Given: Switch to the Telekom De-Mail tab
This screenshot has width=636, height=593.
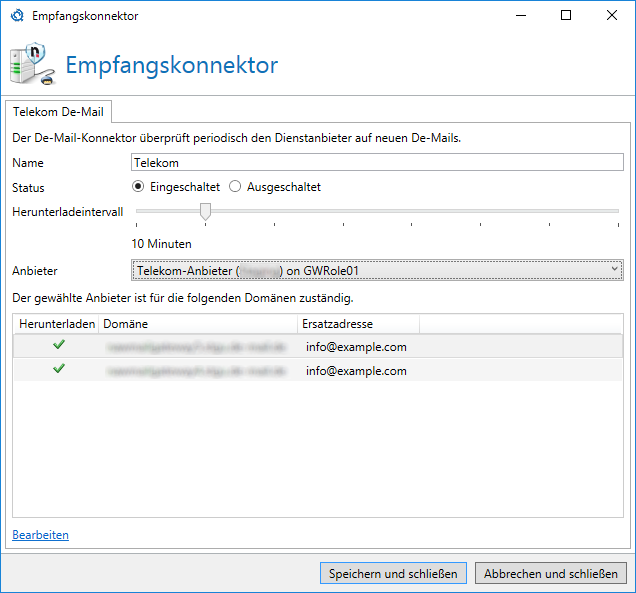Looking at the screenshot, I should 58,112.
